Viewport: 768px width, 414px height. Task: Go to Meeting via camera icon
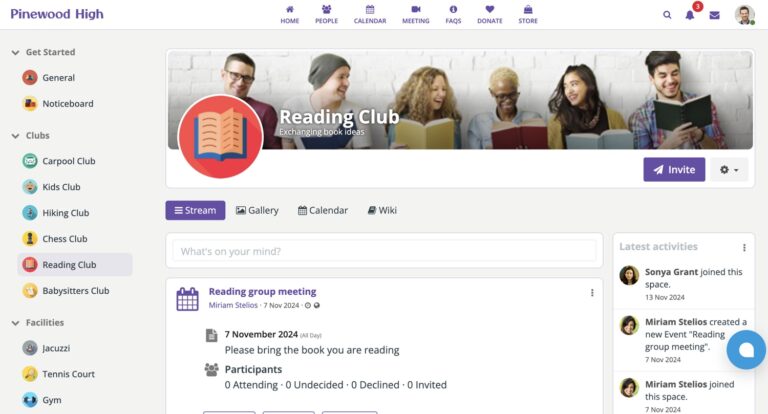pyautogui.click(x=415, y=9)
